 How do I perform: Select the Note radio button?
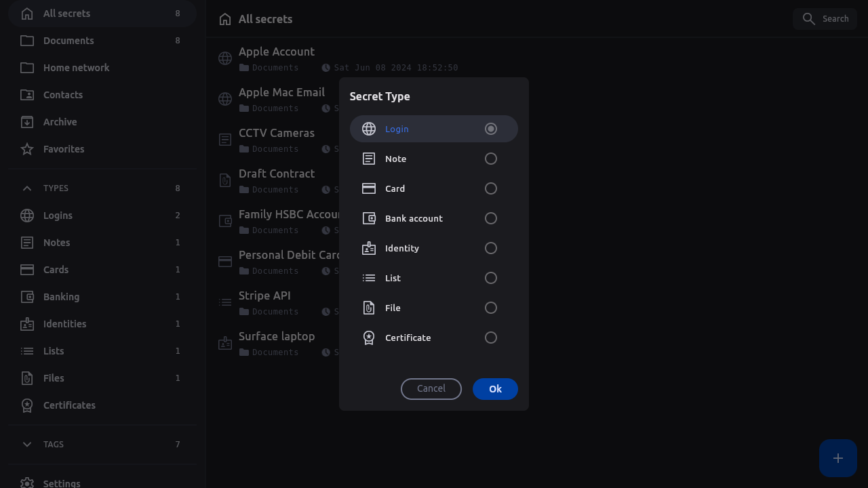pyautogui.click(x=491, y=159)
